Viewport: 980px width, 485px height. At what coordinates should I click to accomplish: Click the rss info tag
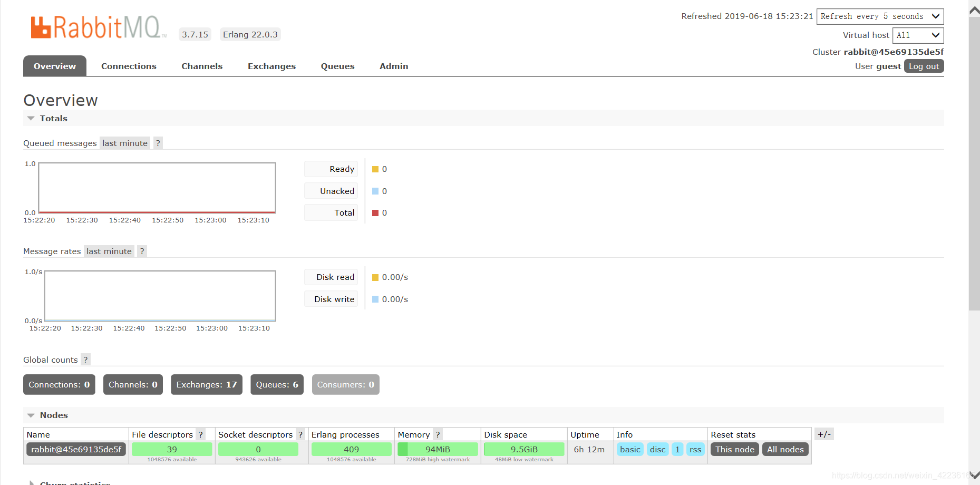(695, 449)
